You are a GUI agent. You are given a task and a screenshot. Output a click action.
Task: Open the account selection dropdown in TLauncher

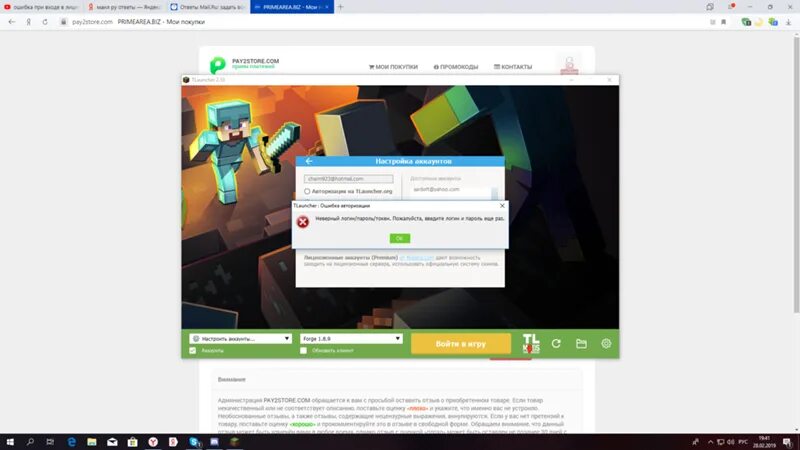pos(240,339)
